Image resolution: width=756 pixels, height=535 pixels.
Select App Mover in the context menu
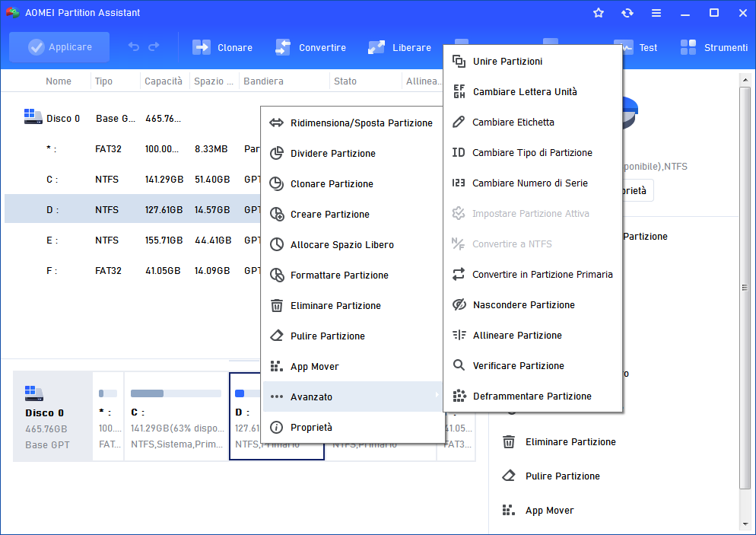click(352, 366)
